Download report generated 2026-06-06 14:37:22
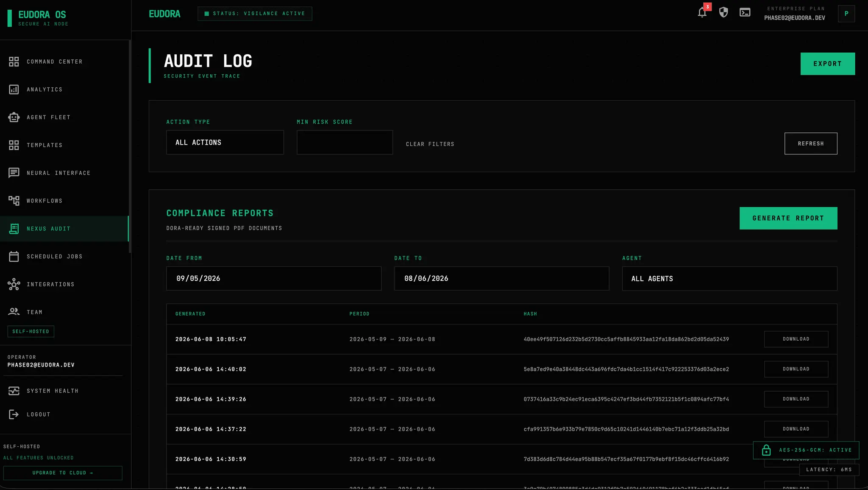This screenshot has height=490, width=868. (x=796, y=429)
